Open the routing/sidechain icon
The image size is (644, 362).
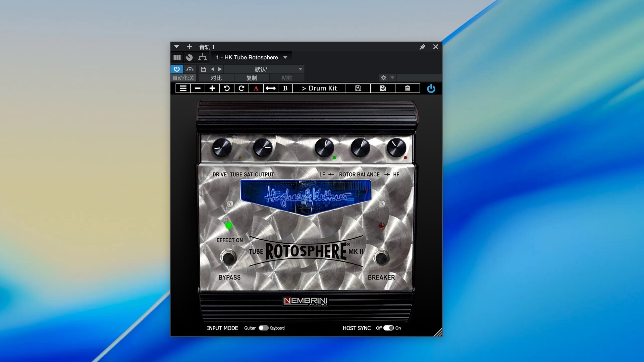[202, 57]
